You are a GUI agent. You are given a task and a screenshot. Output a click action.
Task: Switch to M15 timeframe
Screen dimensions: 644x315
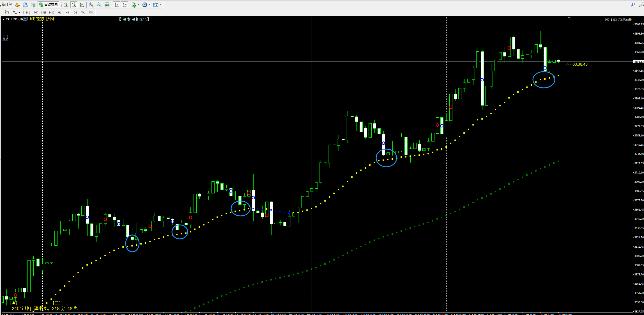44,12
